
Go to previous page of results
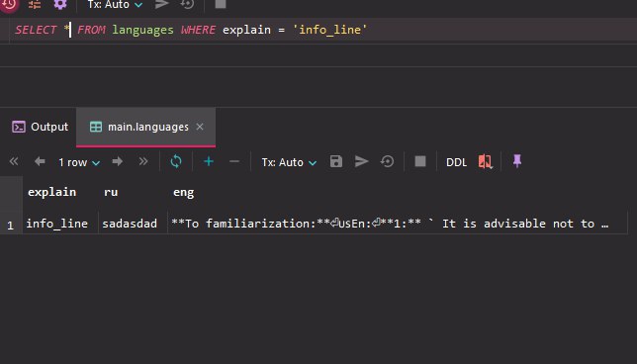click(x=40, y=161)
